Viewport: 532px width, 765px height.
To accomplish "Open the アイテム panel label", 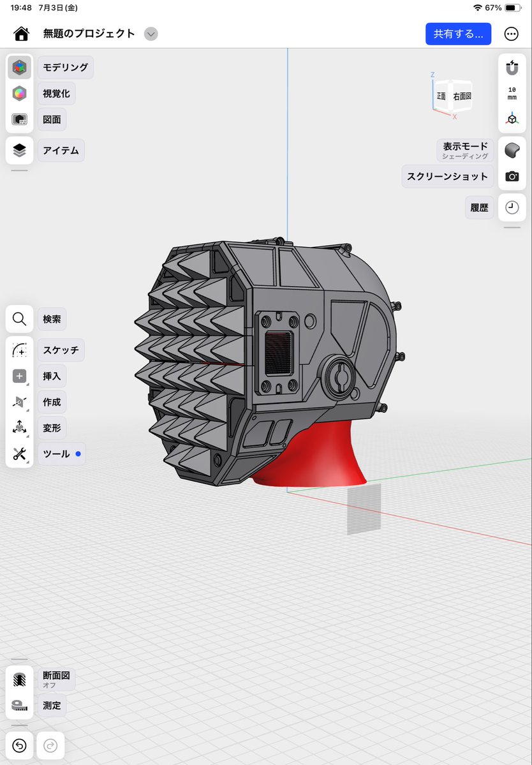I will point(61,151).
